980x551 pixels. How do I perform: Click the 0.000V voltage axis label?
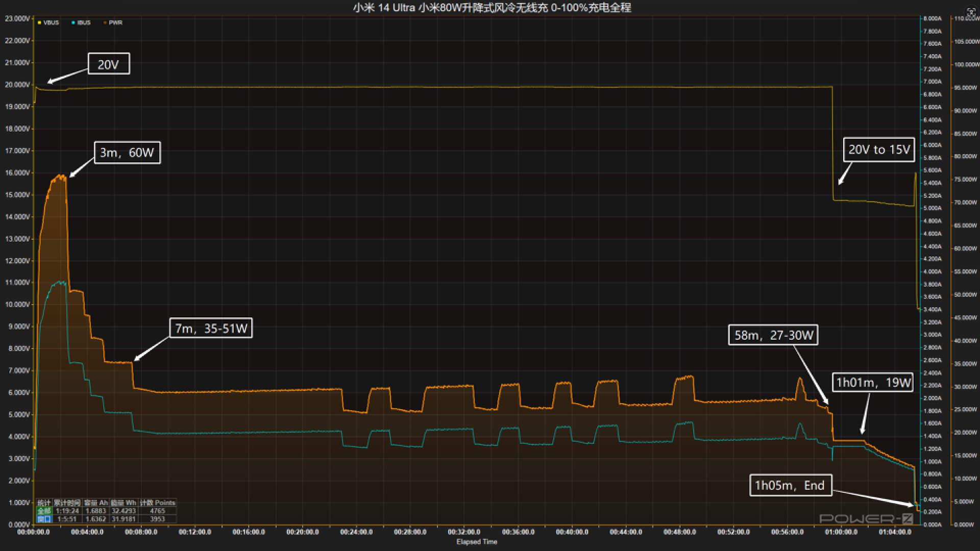(x=18, y=524)
